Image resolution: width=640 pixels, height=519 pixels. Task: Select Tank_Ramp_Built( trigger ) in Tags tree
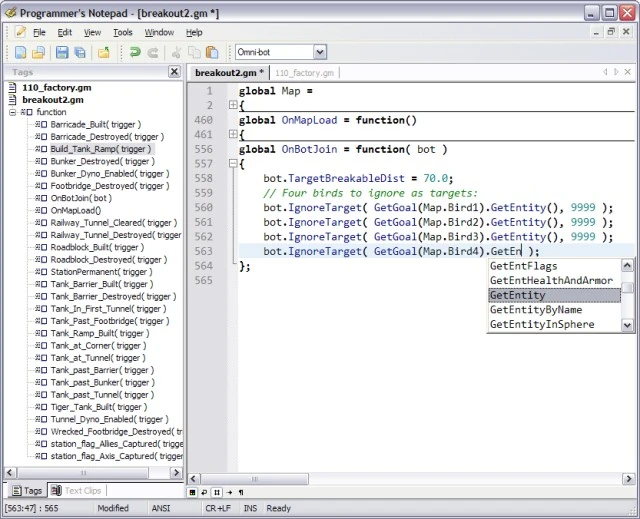pos(98,331)
